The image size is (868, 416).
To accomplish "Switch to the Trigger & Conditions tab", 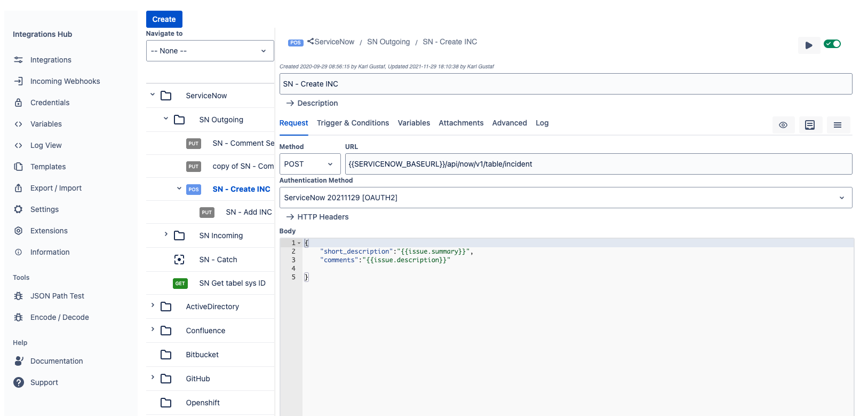I will 353,123.
